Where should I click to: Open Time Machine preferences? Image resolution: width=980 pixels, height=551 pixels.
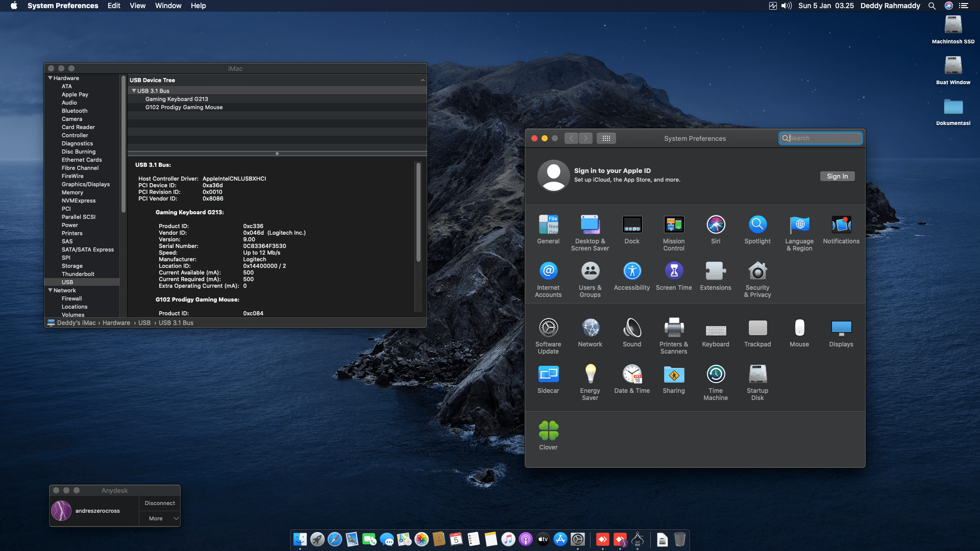716,382
